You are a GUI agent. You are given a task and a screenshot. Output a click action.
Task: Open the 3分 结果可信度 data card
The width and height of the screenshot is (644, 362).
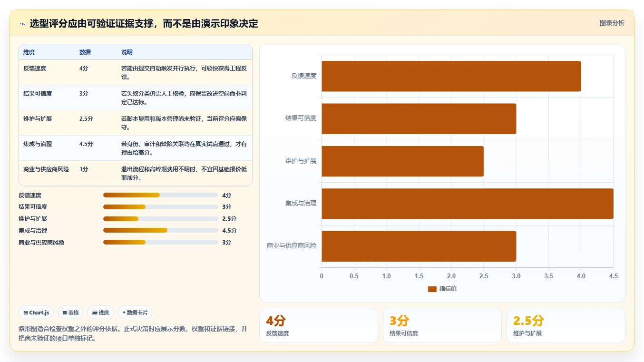442,325
